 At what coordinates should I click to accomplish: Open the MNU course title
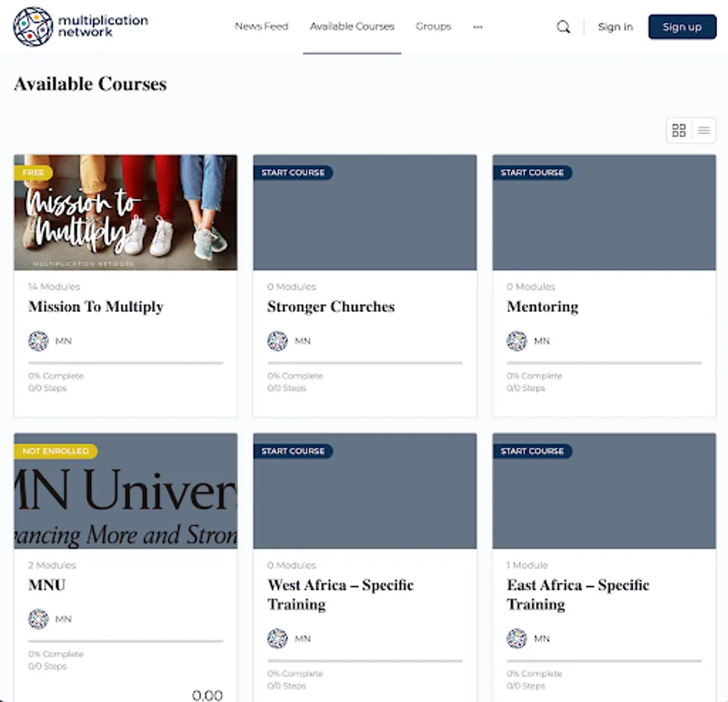pyautogui.click(x=47, y=585)
